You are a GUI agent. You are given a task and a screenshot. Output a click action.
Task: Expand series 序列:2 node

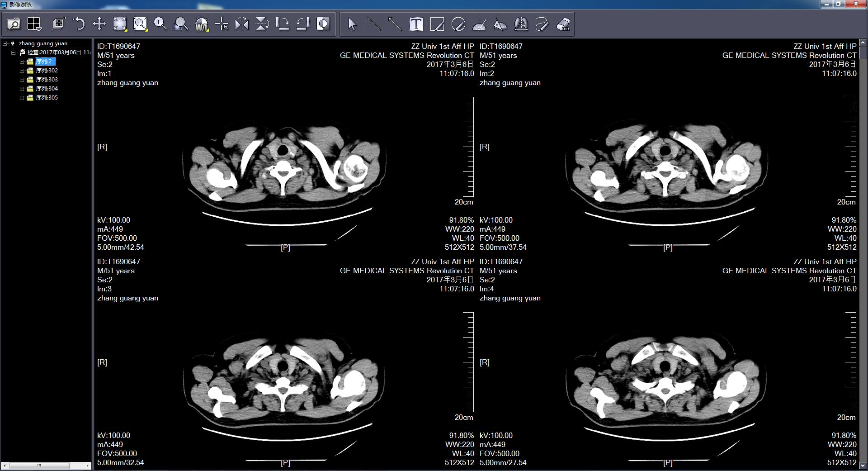point(22,62)
